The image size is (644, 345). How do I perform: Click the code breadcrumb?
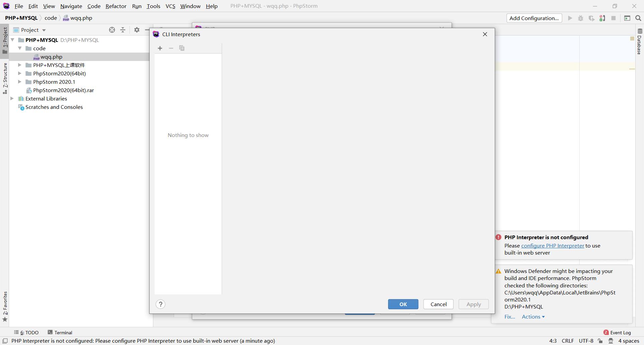tap(51, 18)
